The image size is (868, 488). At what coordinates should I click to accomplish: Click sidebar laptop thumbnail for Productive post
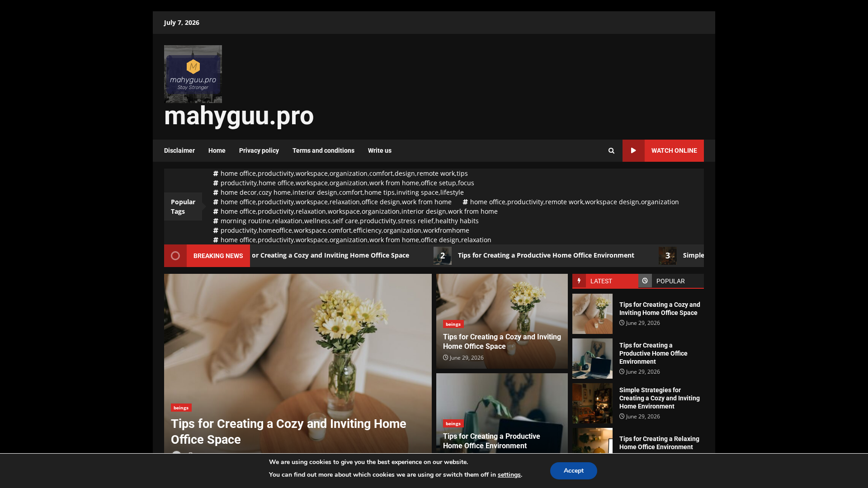pyautogui.click(x=592, y=359)
